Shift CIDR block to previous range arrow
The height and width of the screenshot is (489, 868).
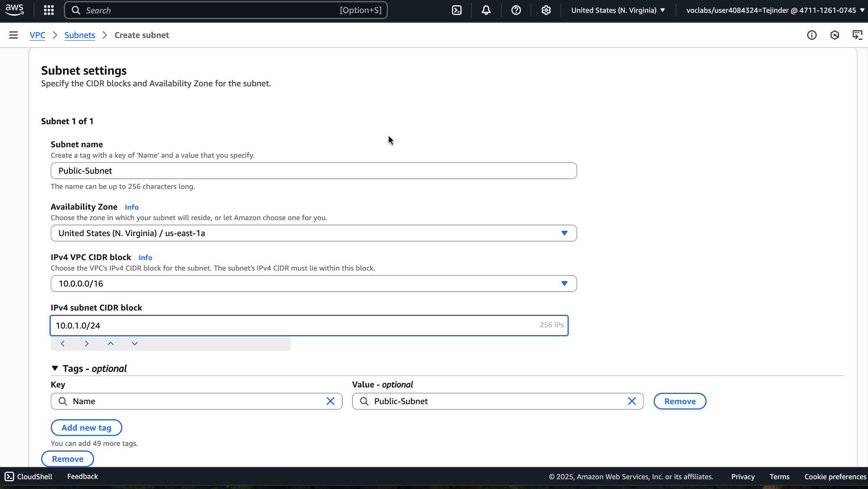coord(63,344)
